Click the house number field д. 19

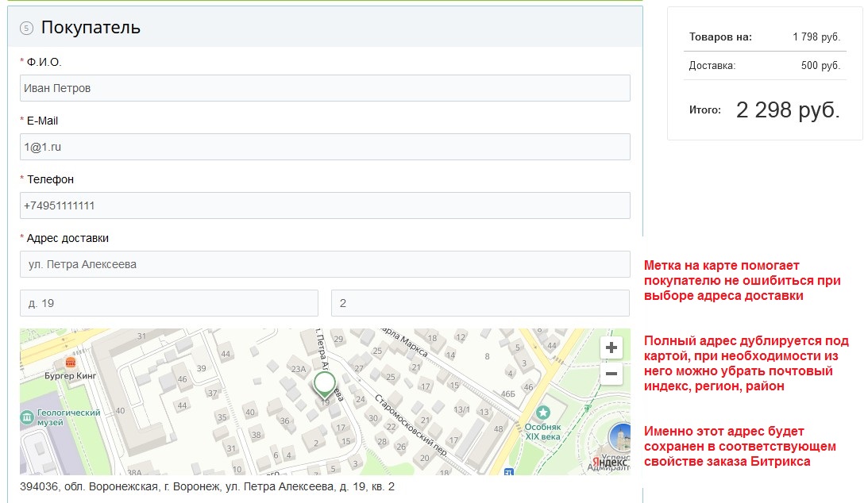tap(169, 303)
